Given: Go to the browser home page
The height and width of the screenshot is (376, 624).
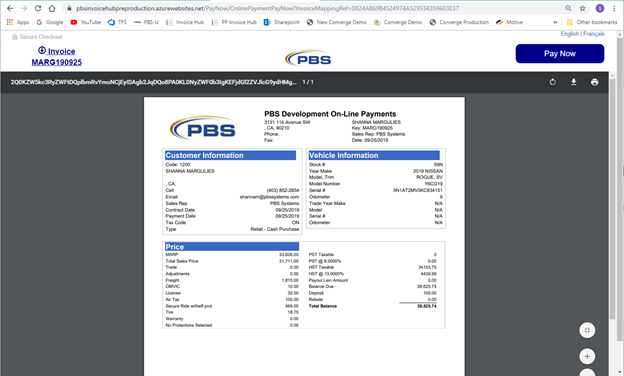Looking at the screenshot, I should coord(52,8).
